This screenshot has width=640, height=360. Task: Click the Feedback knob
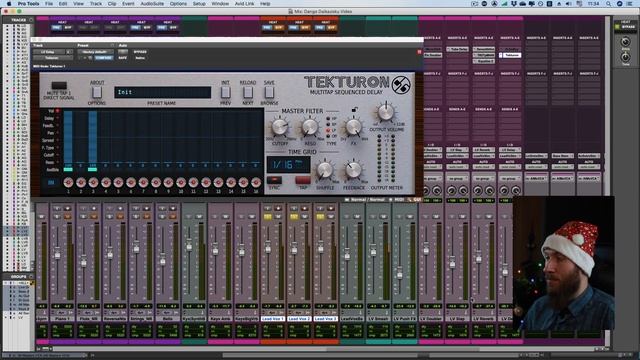pyautogui.click(x=353, y=171)
